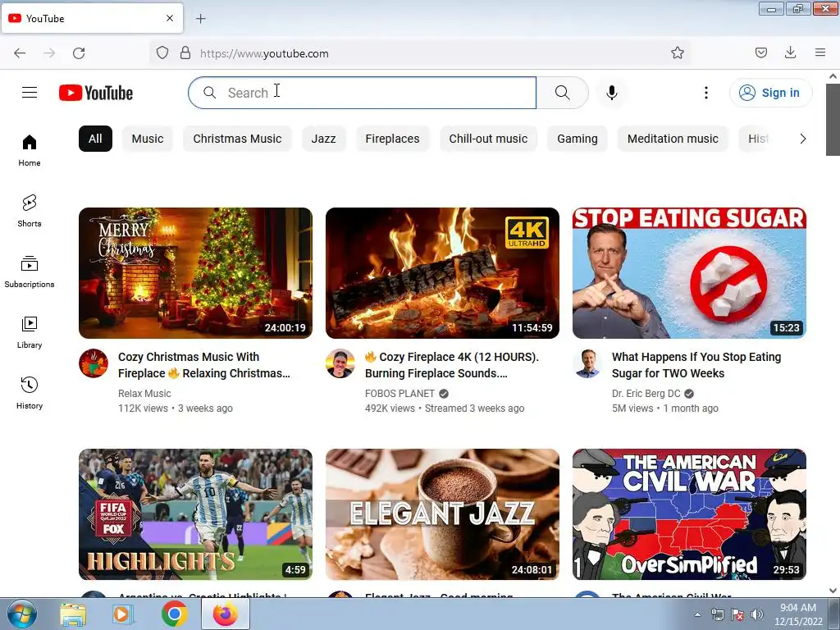The image size is (840, 630).
Task: Click page scrollbar down arrow
Action: (833, 591)
